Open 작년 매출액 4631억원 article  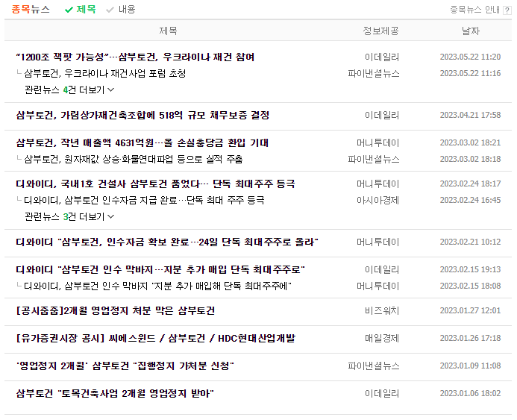click(x=142, y=142)
